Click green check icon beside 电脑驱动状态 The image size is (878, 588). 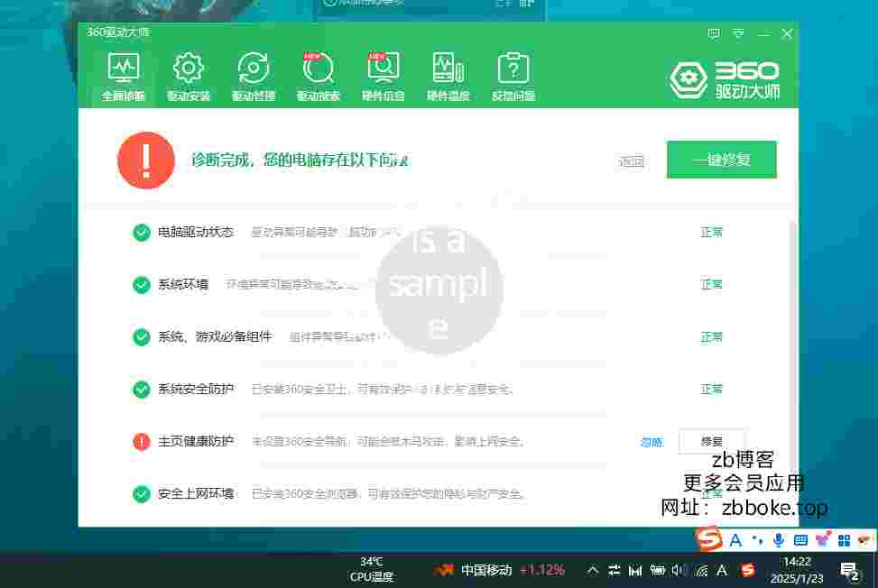tap(141, 232)
